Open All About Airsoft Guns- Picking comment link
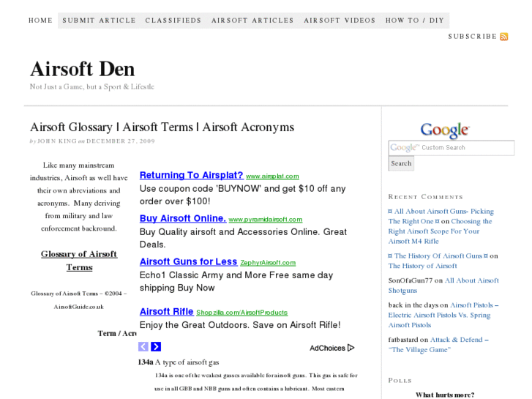 click(x=441, y=216)
